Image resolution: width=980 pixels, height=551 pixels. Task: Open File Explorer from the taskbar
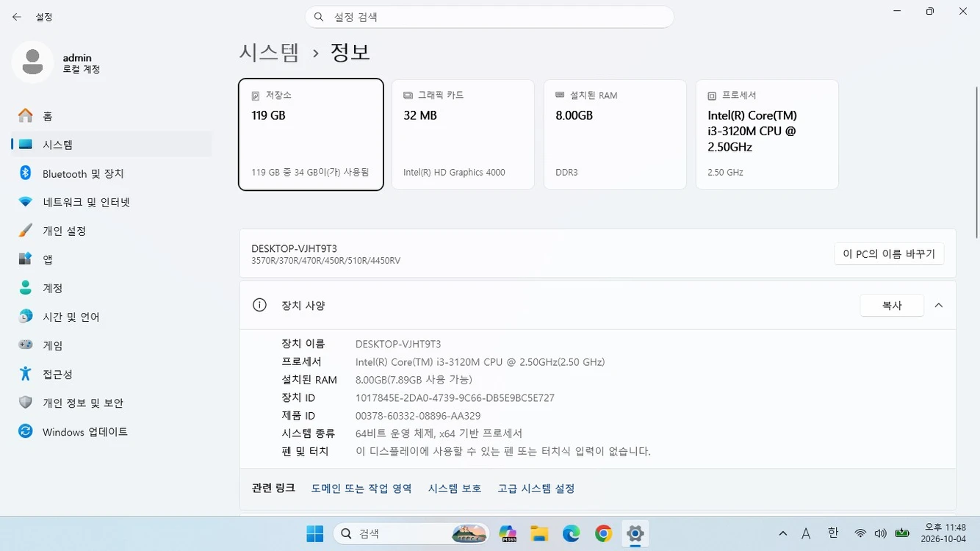click(540, 533)
